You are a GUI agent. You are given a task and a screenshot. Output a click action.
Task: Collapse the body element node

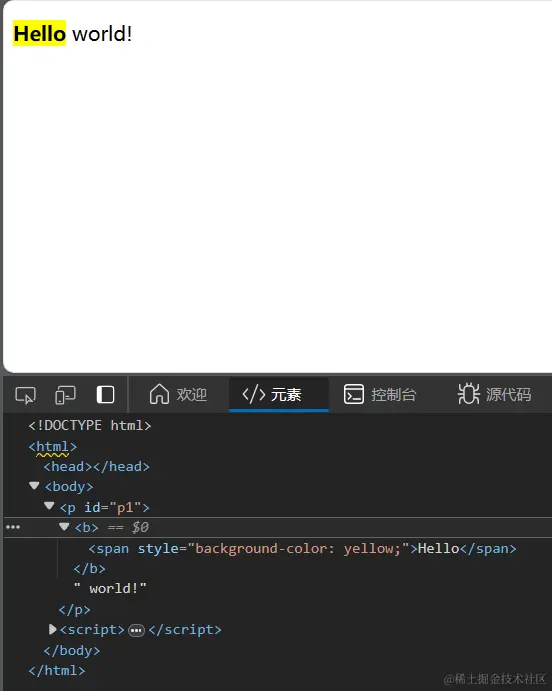(x=34, y=486)
